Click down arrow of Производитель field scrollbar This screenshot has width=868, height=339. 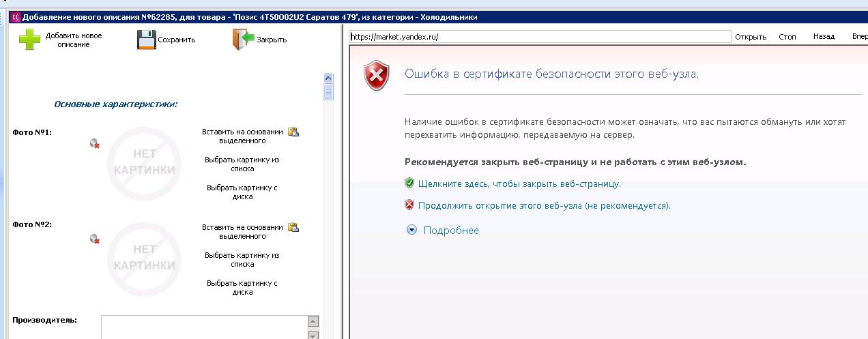(313, 335)
